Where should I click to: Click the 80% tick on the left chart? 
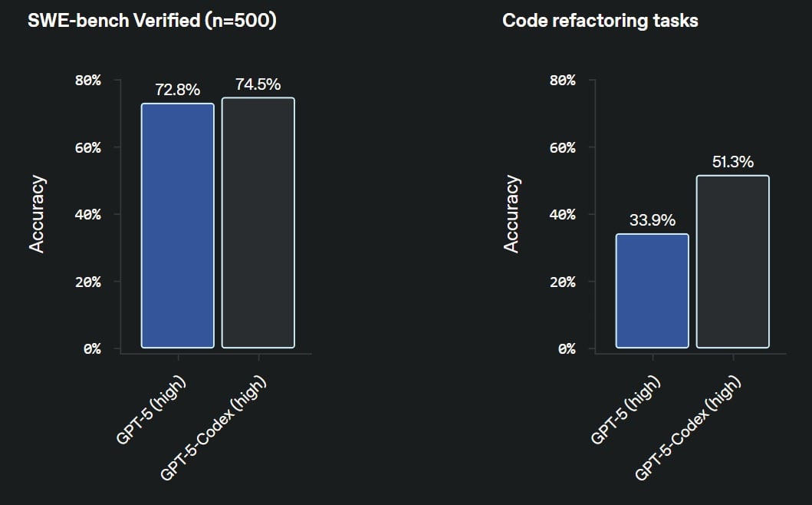[88, 81]
